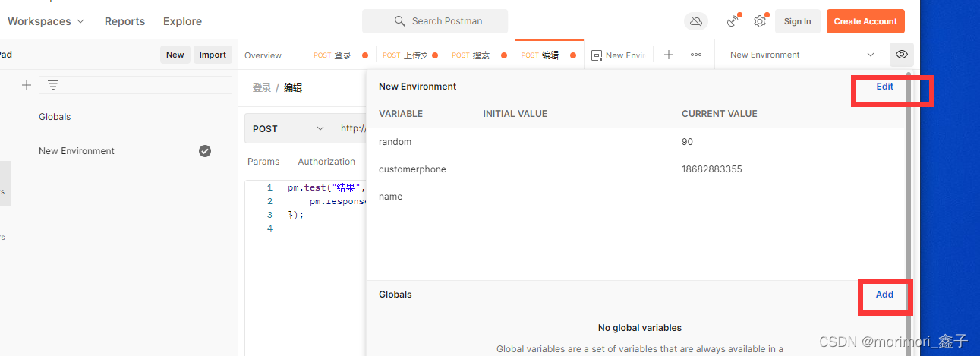Open the Explore menu
The height and width of the screenshot is (356, 980).
(x=182, y=21)
